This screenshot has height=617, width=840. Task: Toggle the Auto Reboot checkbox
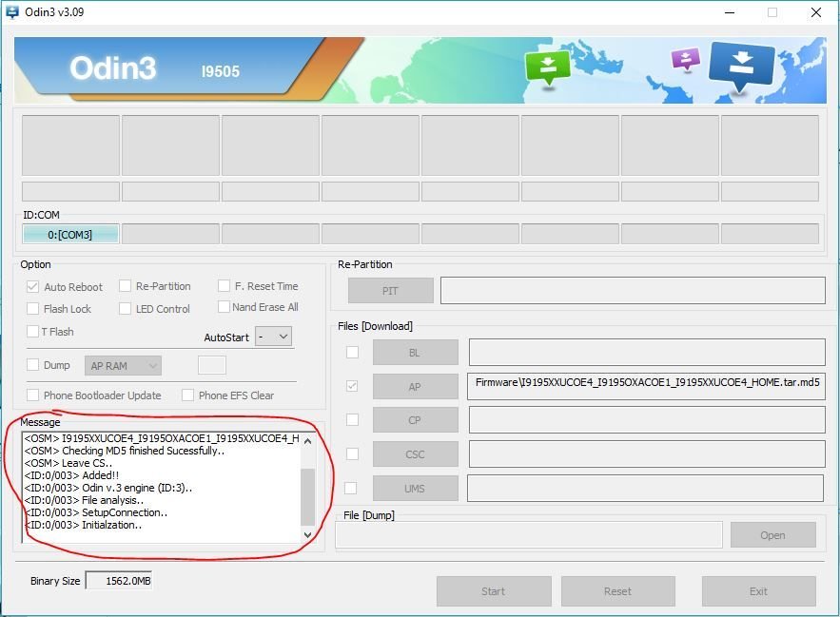point(32,286)
